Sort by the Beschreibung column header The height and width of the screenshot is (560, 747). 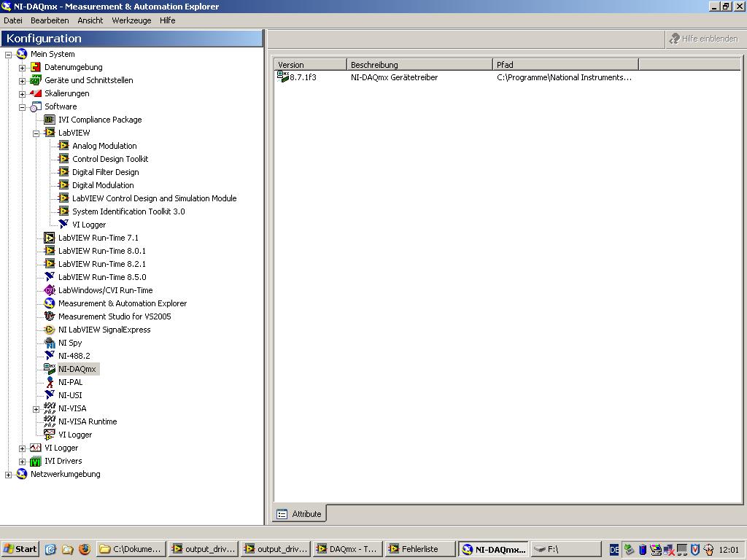click(419, 64)
